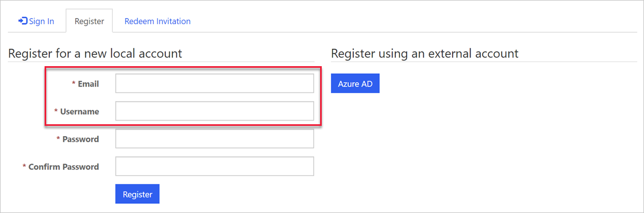Open the Sign In tab
This screenshot has height=213, width=644.
pyautogui.click(x=36, y=21)
